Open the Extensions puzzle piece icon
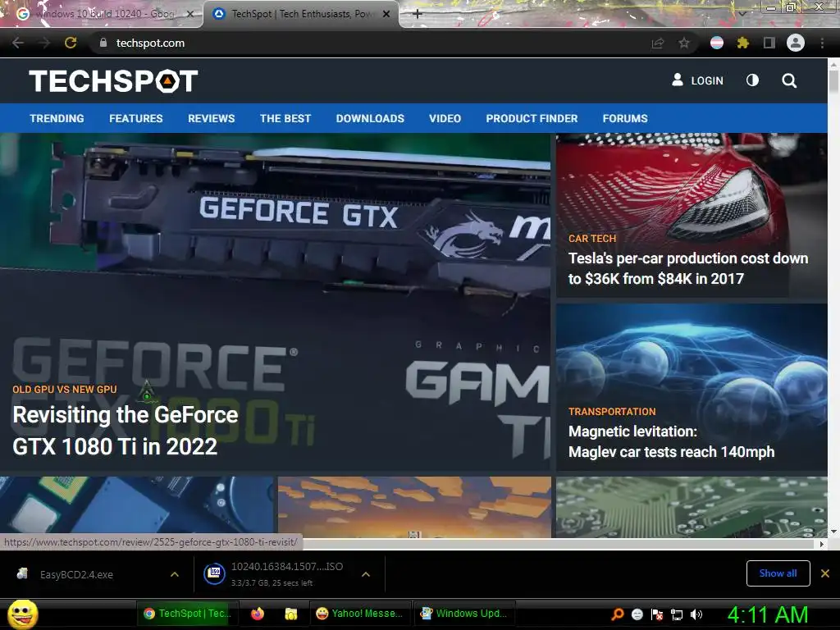This screenshot has height=630, width=840. click(x=743, y=43)
